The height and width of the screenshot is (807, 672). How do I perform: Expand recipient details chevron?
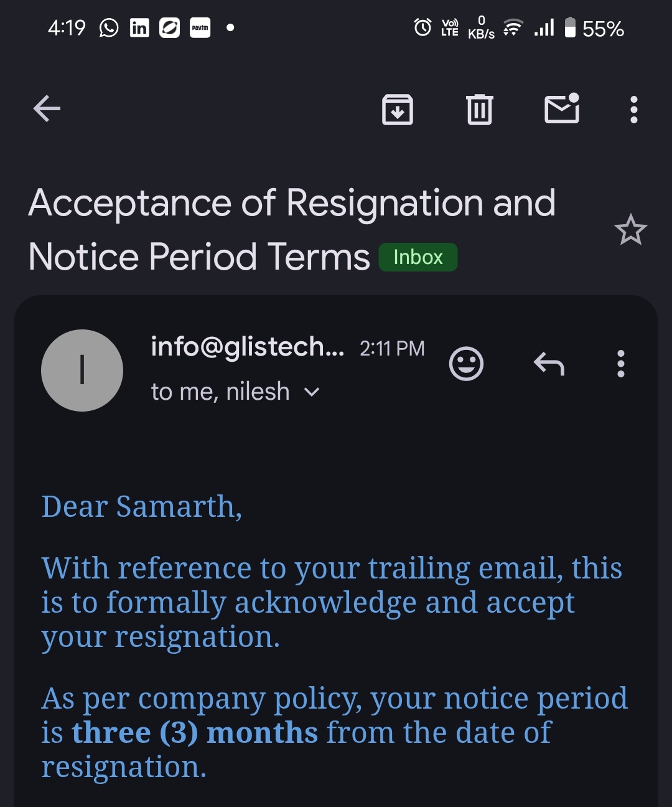(x=312, y=392)
